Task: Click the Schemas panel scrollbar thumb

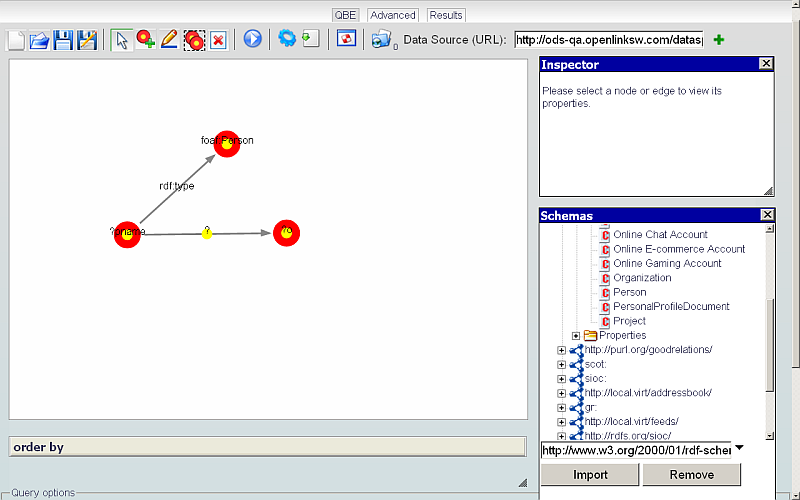Action: pos(769,345)
